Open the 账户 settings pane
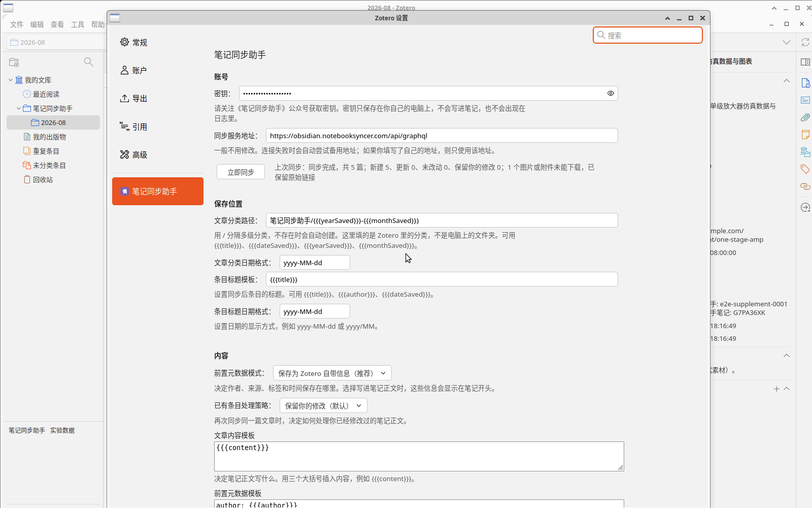Viewport: 812px width, 508px height. click(157, 70)
